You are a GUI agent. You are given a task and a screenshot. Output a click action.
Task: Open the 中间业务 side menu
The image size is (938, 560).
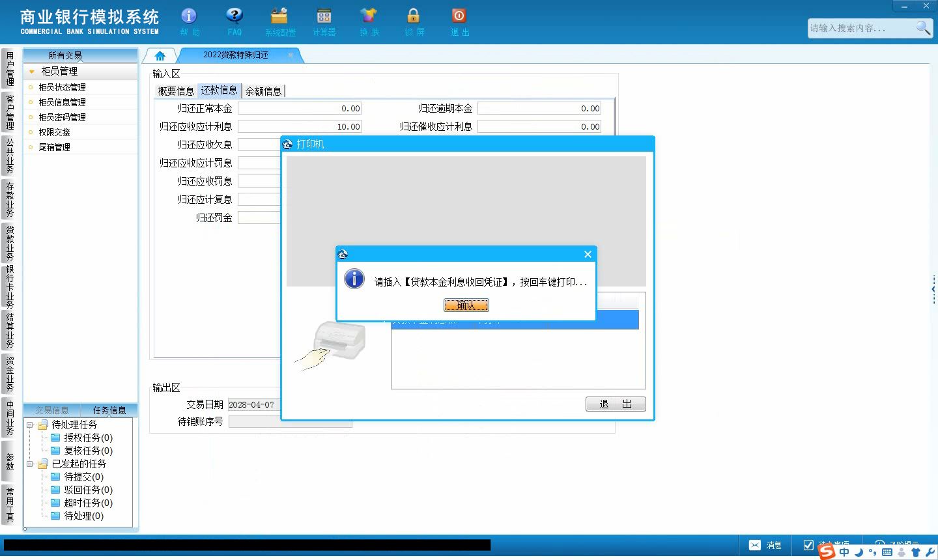9,418
